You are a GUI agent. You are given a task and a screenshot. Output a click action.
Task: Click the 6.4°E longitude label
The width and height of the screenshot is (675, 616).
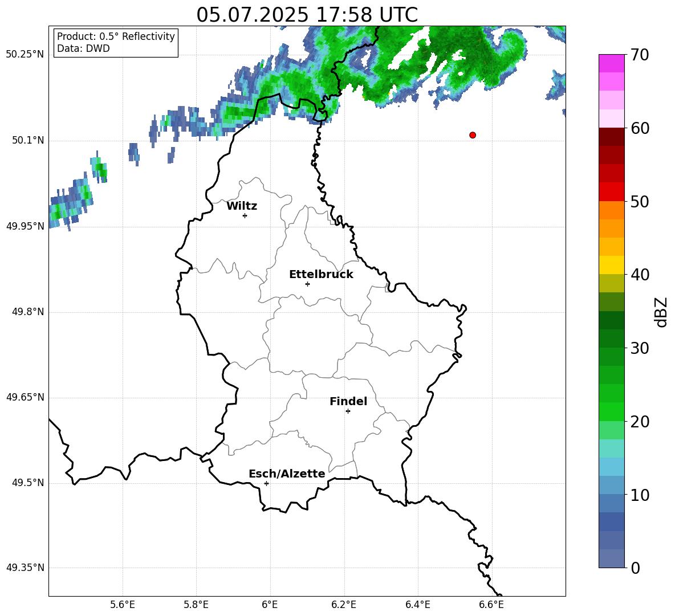[417, 605]
